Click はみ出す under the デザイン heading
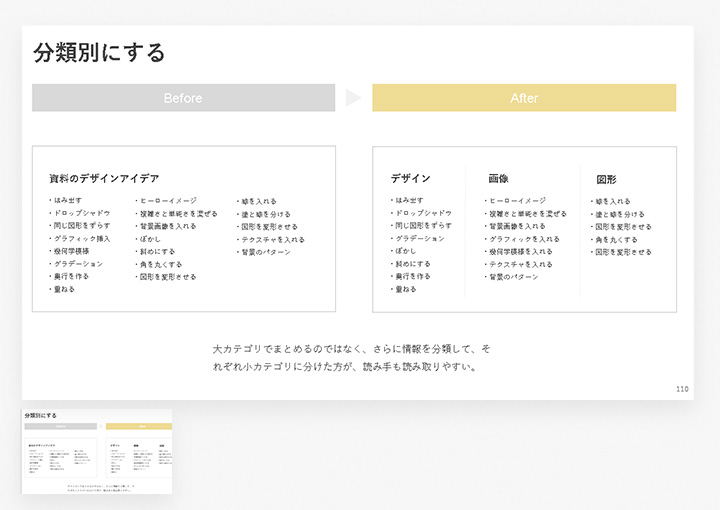This screenshot has height=510, width=720. coord(410,201)
